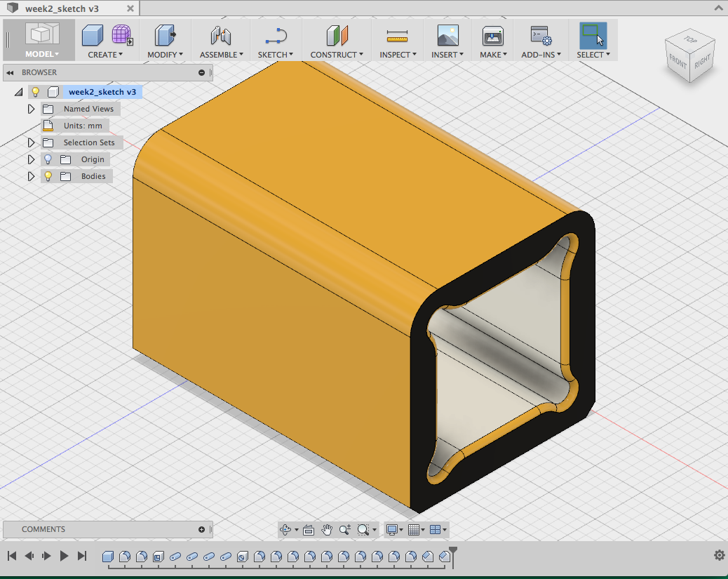Activate the Press Pull modify icon
728x579 pixels.
pos(165,35)
